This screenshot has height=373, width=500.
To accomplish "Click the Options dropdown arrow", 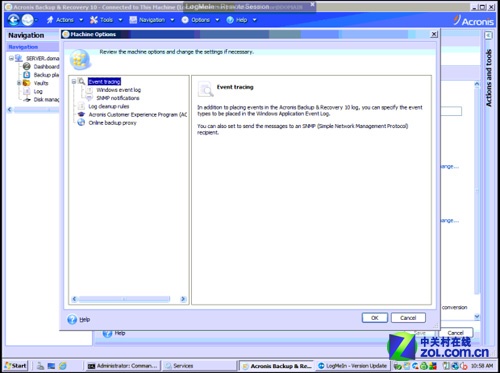I will (217, 20).
